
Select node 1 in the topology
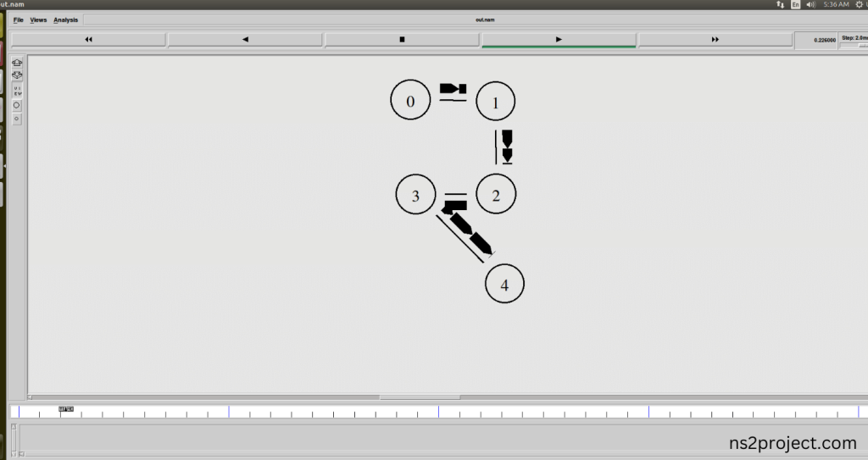point(495,102)
